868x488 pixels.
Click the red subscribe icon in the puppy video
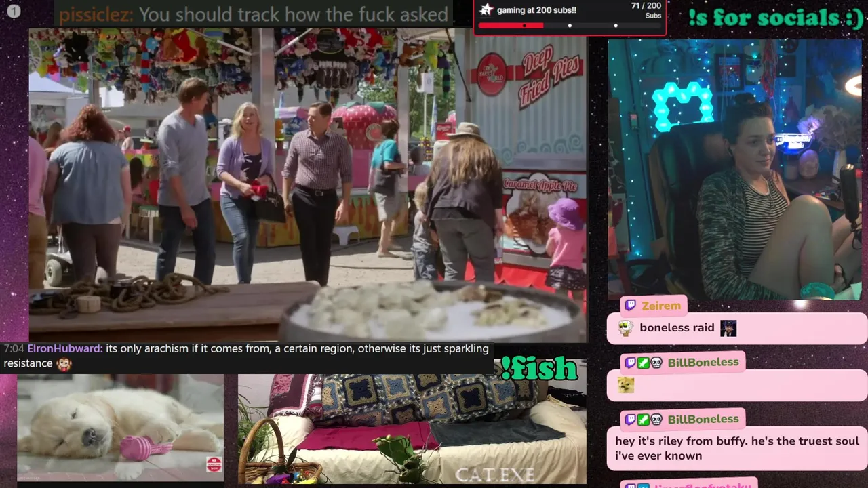coord(214,464)
